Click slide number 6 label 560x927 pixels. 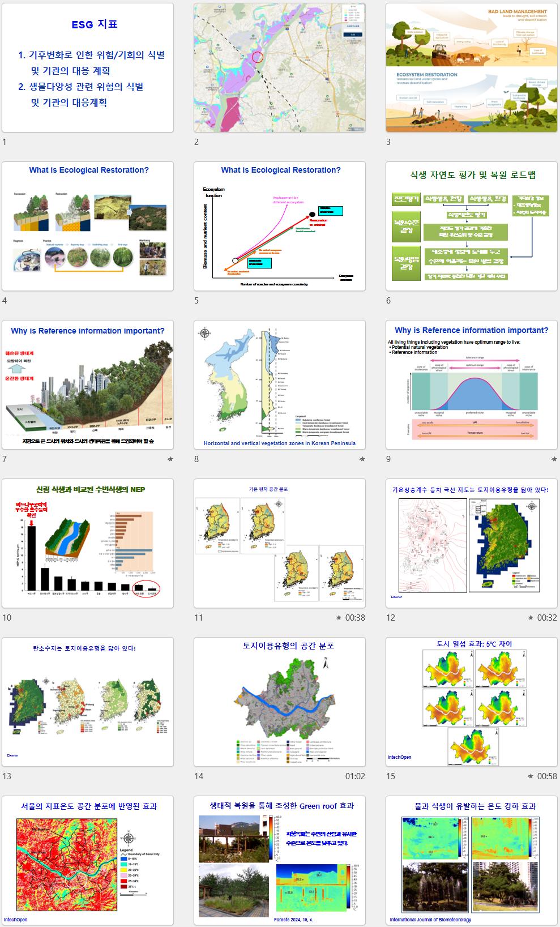click(x=388, y=301)
